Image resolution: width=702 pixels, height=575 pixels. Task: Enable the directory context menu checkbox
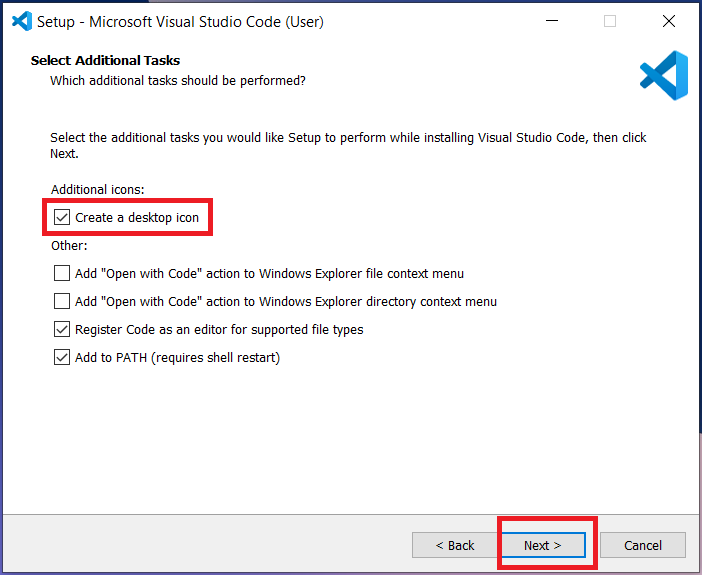point(62,301)
